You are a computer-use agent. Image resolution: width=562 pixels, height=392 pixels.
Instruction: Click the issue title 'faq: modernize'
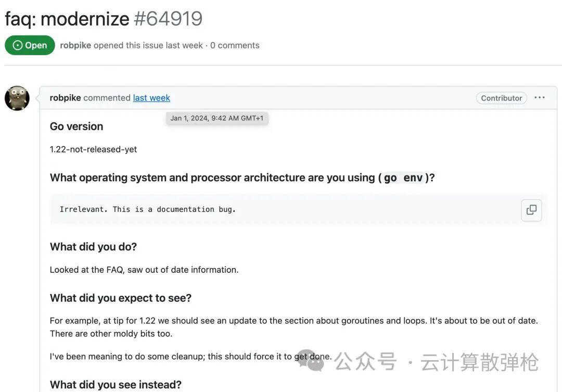click(x=67, y=19)
